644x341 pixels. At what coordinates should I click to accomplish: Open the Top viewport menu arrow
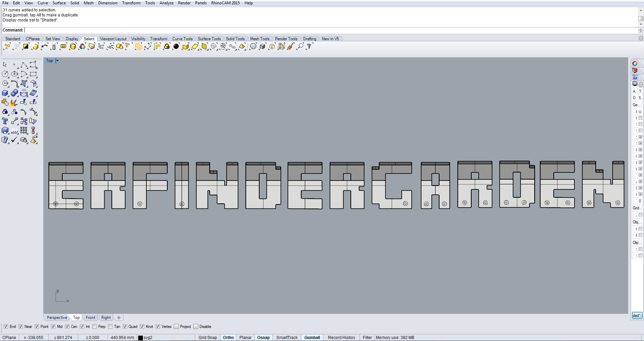point(57,61)
